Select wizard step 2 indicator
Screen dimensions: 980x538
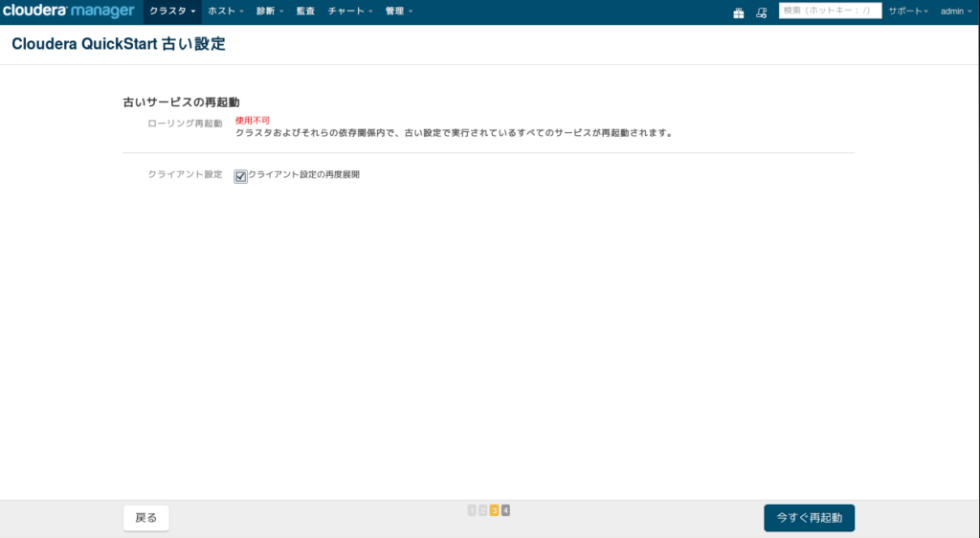click(482, 510)
